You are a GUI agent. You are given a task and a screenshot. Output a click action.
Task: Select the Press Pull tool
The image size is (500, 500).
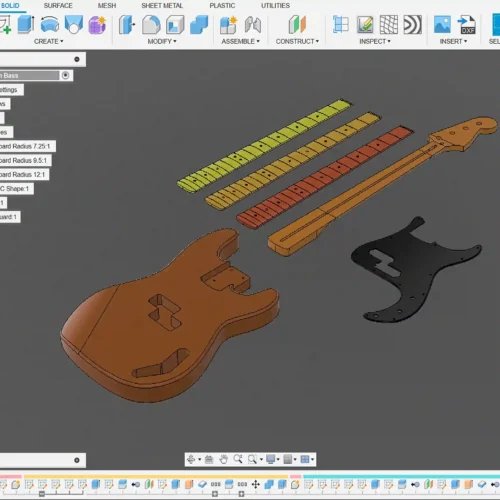tap(127, 24)
